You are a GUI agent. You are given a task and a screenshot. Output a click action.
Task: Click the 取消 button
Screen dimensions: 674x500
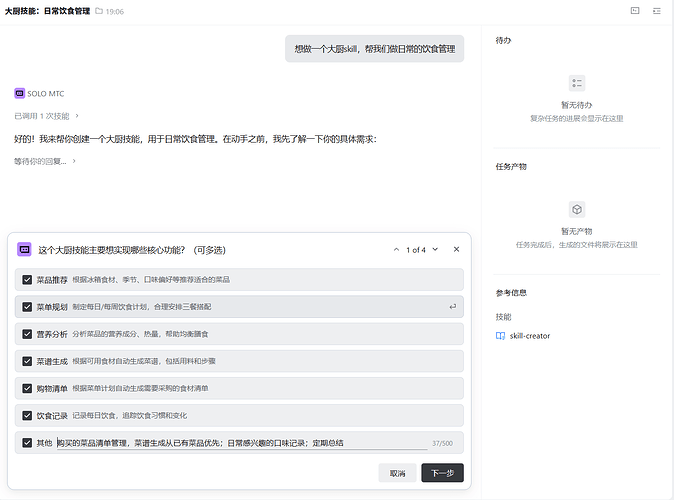coord(397,473)
